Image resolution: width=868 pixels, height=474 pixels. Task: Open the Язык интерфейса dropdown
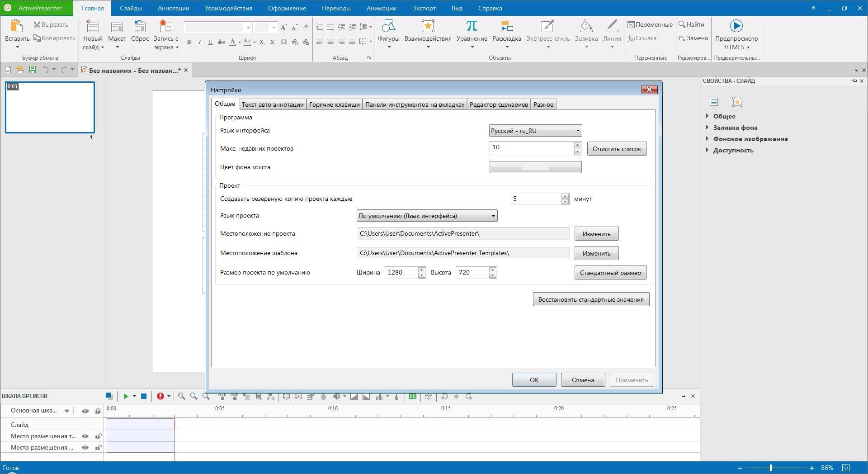[535, 131]
